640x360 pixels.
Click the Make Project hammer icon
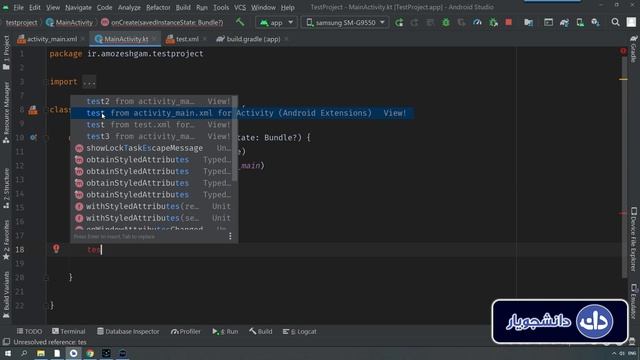click(240, 22)
